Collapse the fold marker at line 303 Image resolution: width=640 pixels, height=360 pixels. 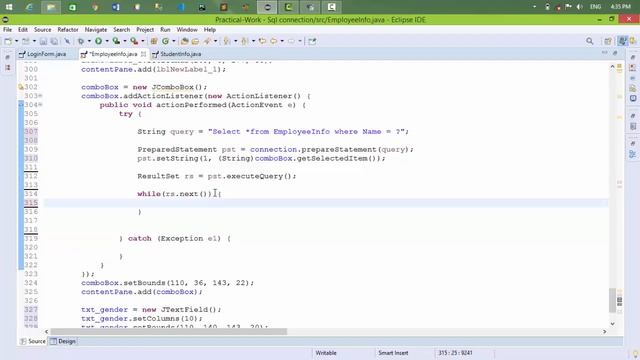point(40,96)
